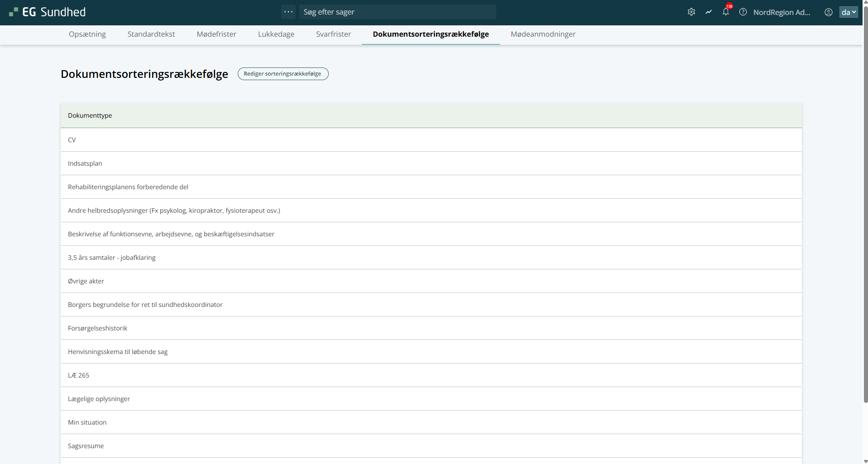Image resolution: width=868 pixels, height=464 pixels.
Task: Open the user profile icon
Action: click(x=828, y=12)
